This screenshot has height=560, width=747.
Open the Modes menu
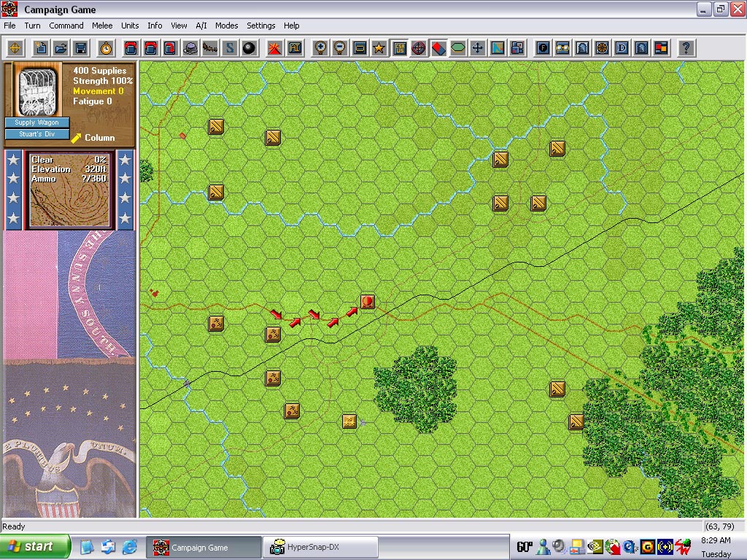[226, 26]
